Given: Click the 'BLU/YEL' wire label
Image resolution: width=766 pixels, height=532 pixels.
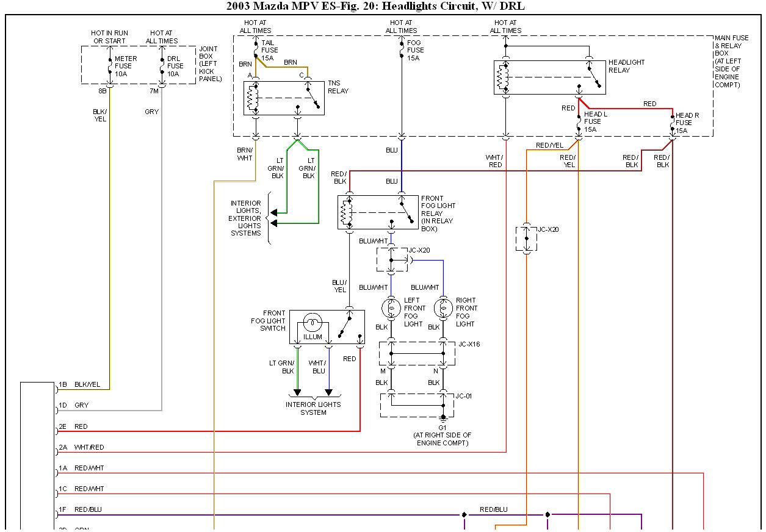Looking at the screenshot, I should pos(339,286).
